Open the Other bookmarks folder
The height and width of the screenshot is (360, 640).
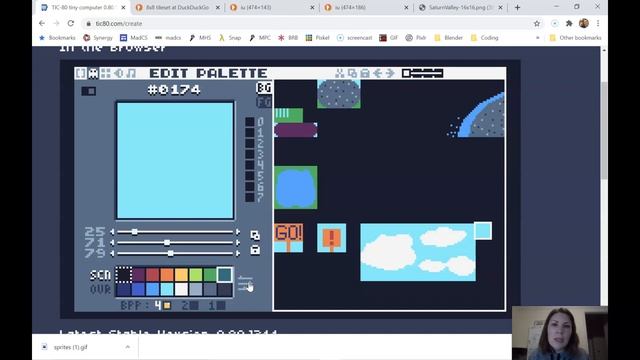[575, 38]
